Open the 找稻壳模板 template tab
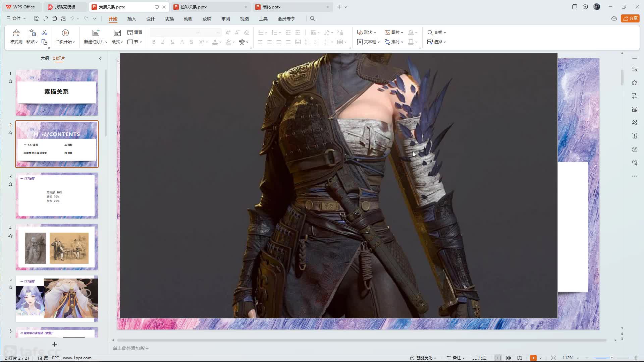This screenshot has height=362, width=644. pyautogui.click(x=65, y=7)
